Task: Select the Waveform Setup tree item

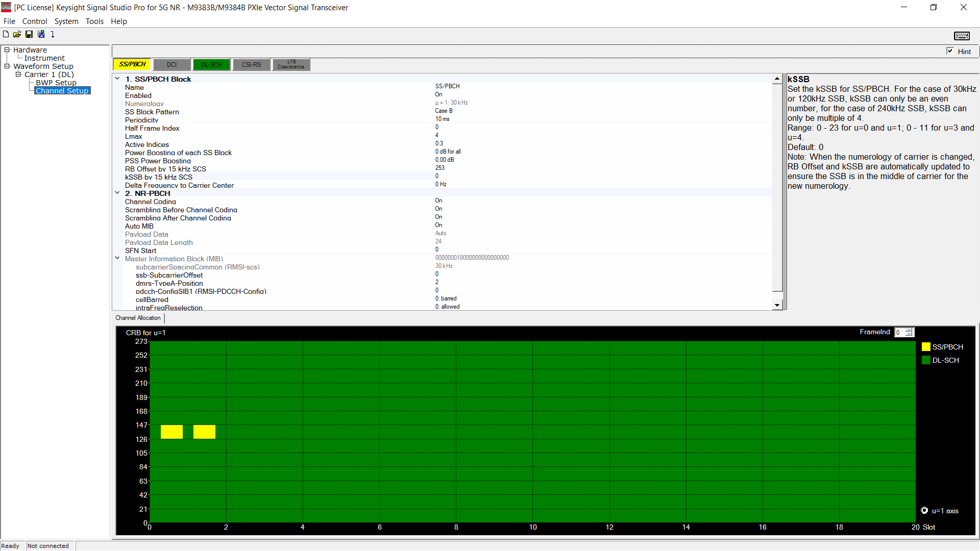Action: point(43,66)
